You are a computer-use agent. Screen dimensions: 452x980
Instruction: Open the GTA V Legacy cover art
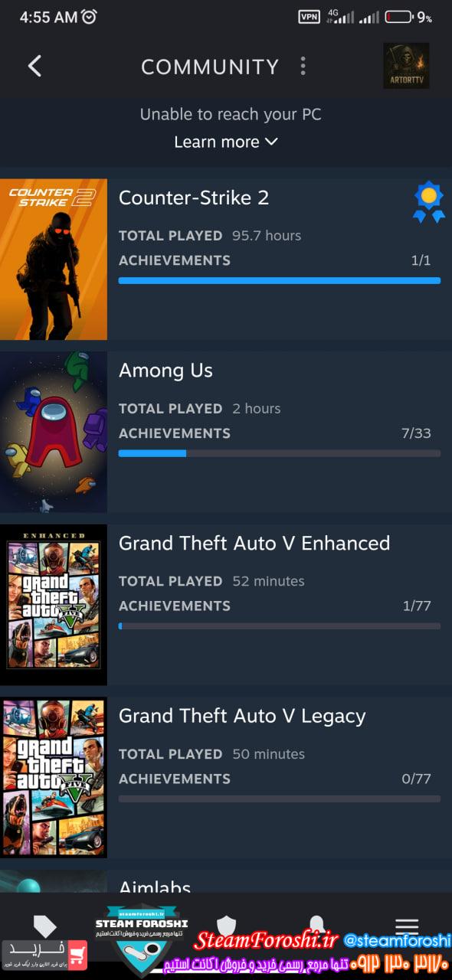[54, 777]
